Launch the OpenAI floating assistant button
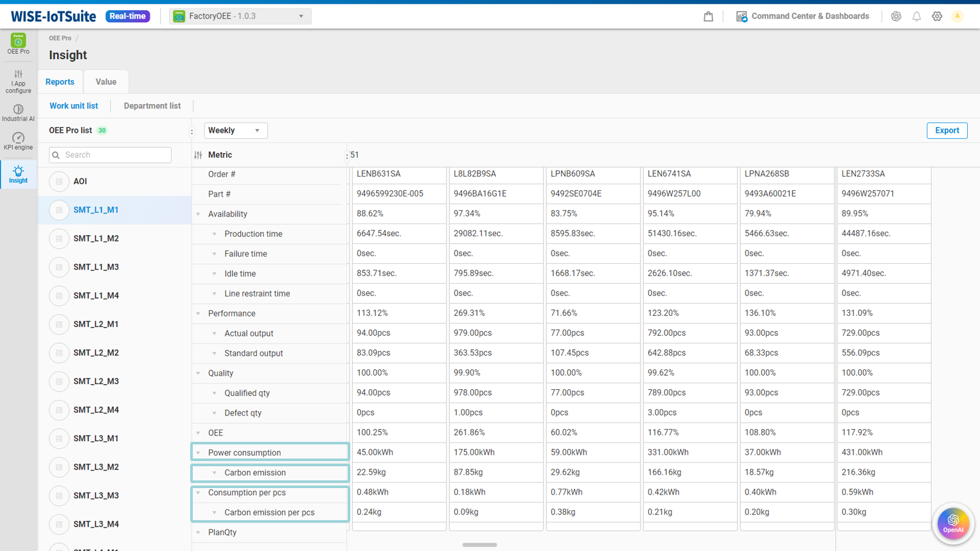The height and width of the screenshot is (551, 980). point(953,523)
